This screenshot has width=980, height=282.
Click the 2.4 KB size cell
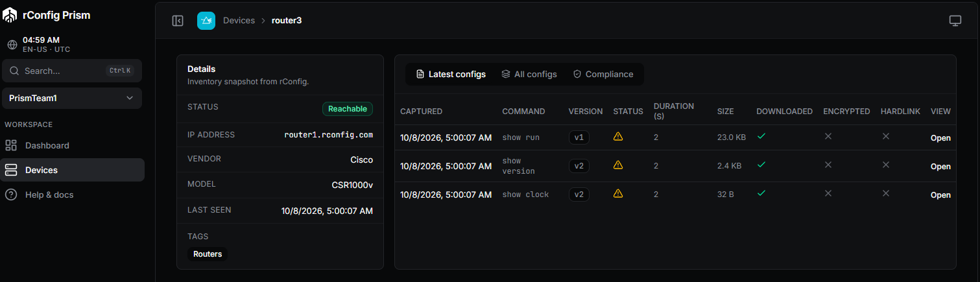click(729, 166)
